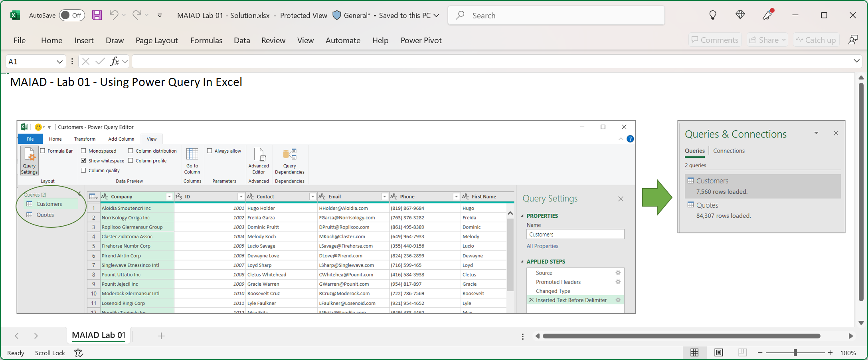
Task: Click the Go to Column icon in Power Query
Action: point(192,161)
